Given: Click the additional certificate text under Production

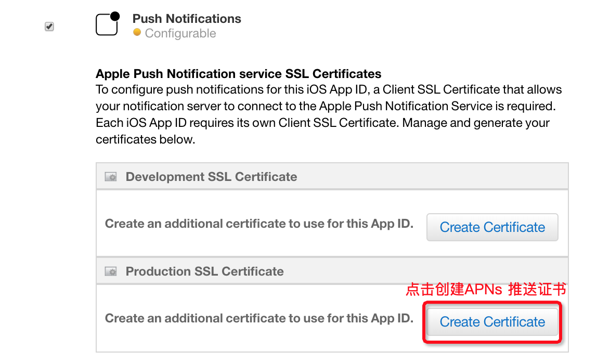Looking at the screenshot, I should [259, 318].
